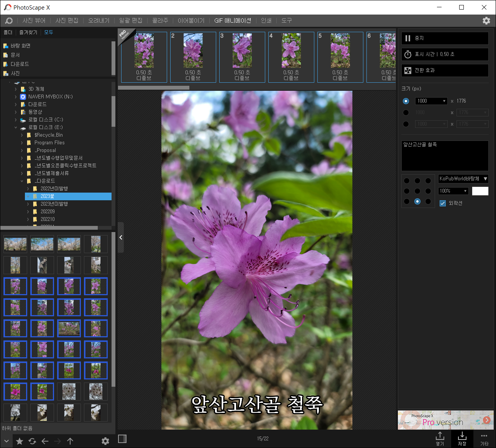Image resolution: width=496 pixels, height=448 pixels.
Task: Open the PhotoScape X home circle icon
Action: point(9,21)
